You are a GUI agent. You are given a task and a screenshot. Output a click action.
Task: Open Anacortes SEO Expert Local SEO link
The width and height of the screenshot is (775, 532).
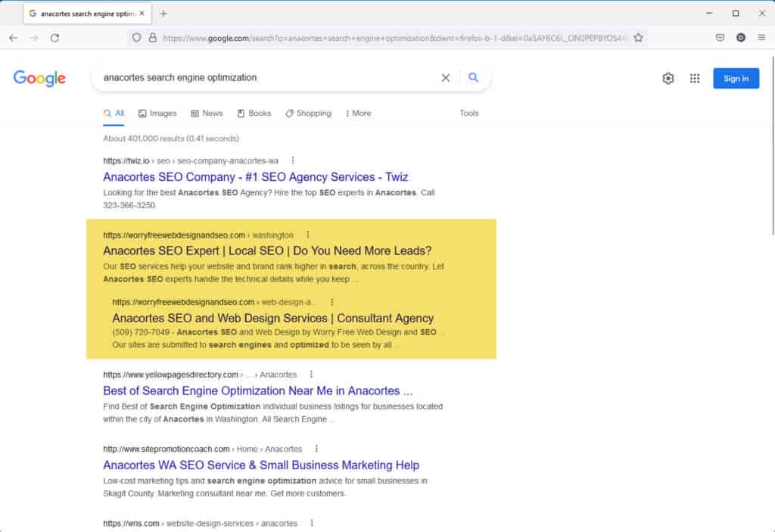pos(267,250)
